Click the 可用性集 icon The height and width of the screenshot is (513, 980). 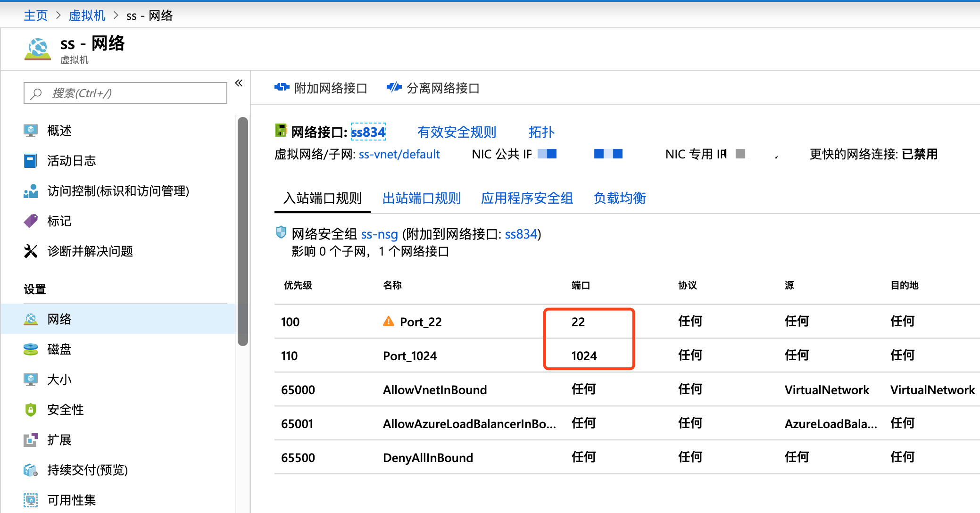pyautogui.click(x=31, y=500)
